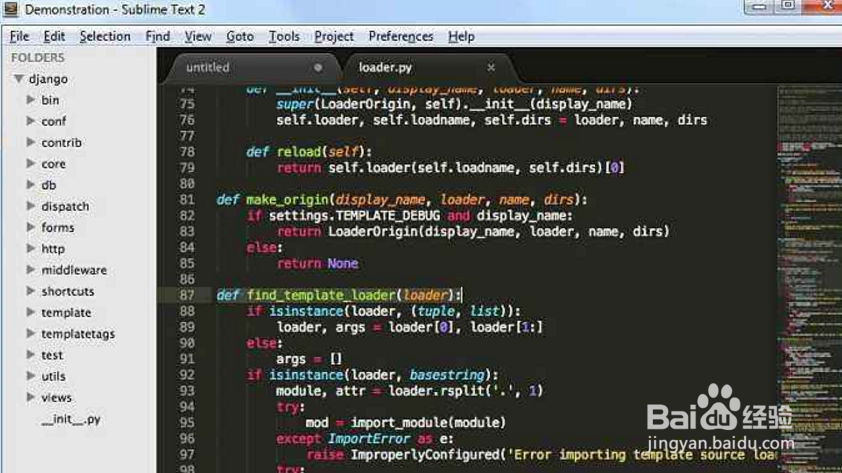Image resolution: width=842 pixels, height=473 pixels.
Task: Expand the forms folder arrow
Action: pyautogui.click(x=31, y=228)
